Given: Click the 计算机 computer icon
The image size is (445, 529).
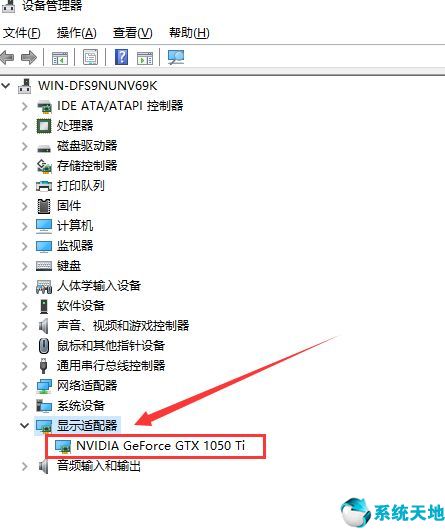Looking at the screenshot, I should 44,226.
